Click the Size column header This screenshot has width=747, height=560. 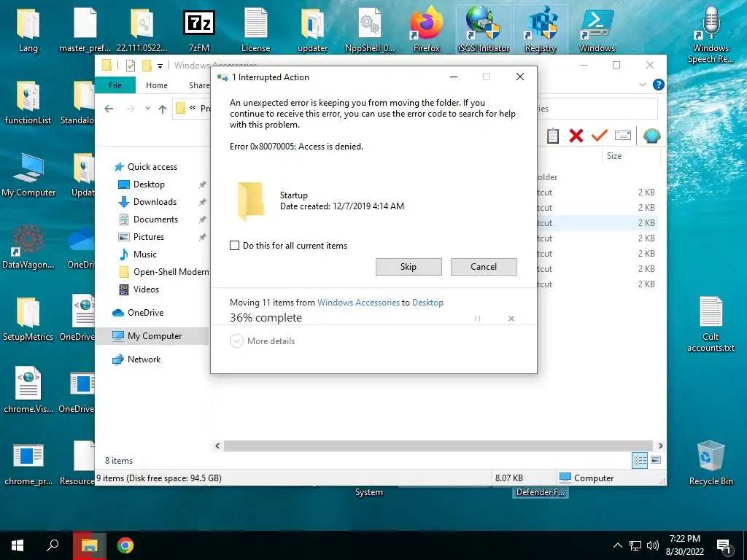click(x=614, y=156)
